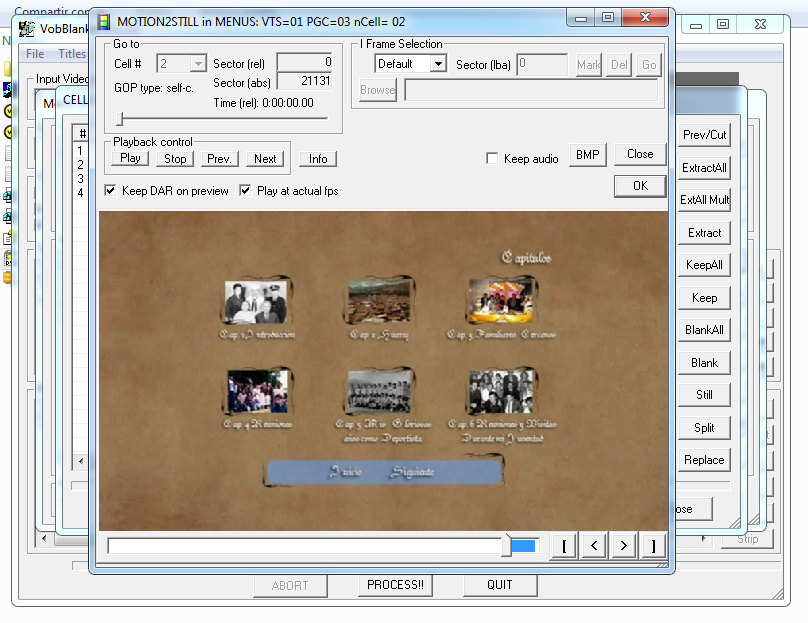Click KeepAll in the background window
The height and width of the screenshot is (623, 808).
704,265
